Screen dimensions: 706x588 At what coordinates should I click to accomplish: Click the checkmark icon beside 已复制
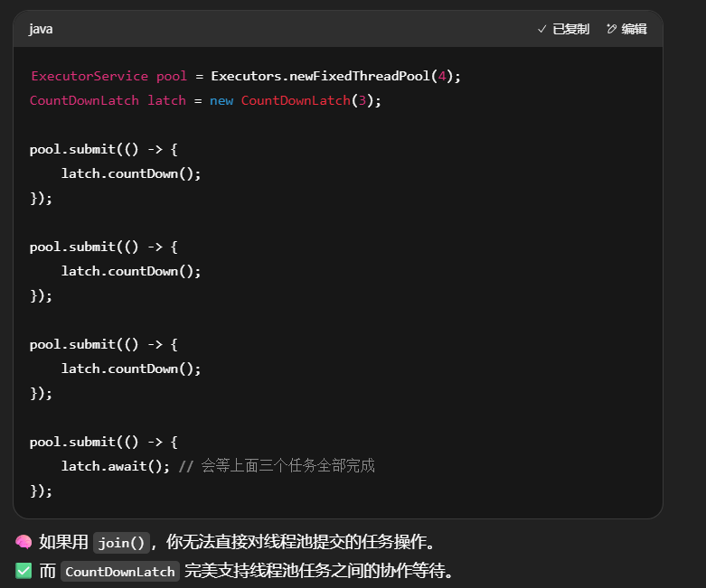pyautogui.click(x=542, y=29)
